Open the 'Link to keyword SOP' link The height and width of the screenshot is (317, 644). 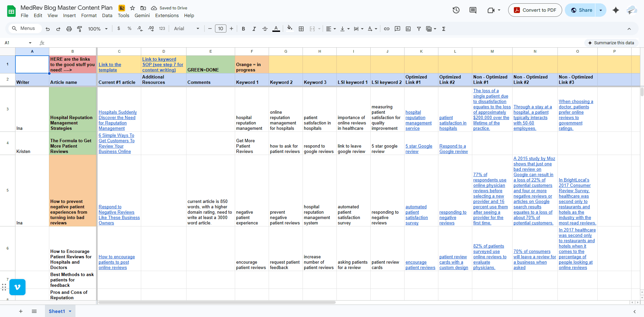(163, 64)
